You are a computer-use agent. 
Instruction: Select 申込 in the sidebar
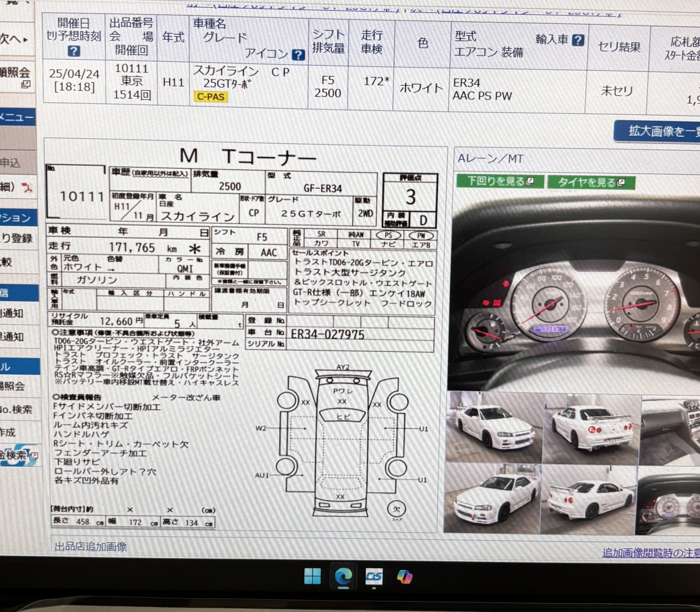click(x=10, y=163)
